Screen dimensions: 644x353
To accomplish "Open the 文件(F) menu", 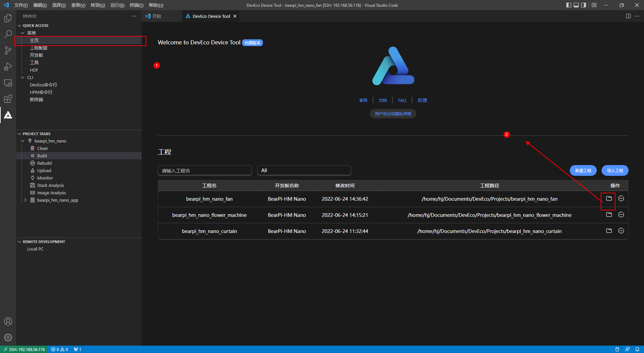I will (21, 5).
